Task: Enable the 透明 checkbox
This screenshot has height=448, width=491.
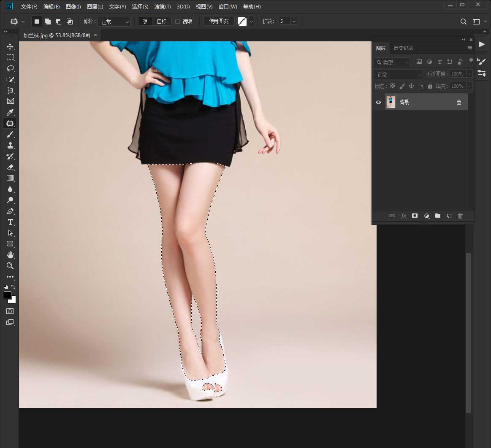Action: (177, 22)
